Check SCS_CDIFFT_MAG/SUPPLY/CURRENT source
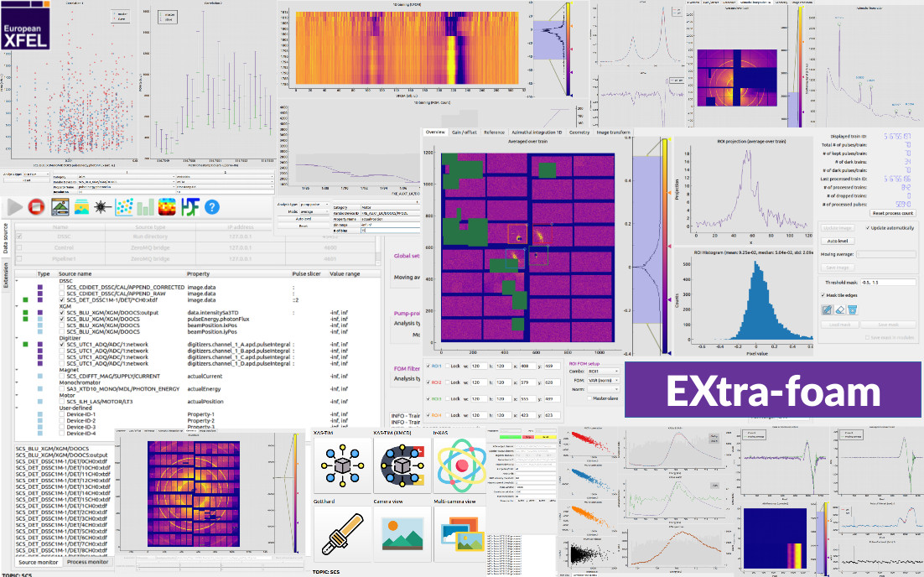924x577 pixels. pyautogui.click(x=62, y=376)
